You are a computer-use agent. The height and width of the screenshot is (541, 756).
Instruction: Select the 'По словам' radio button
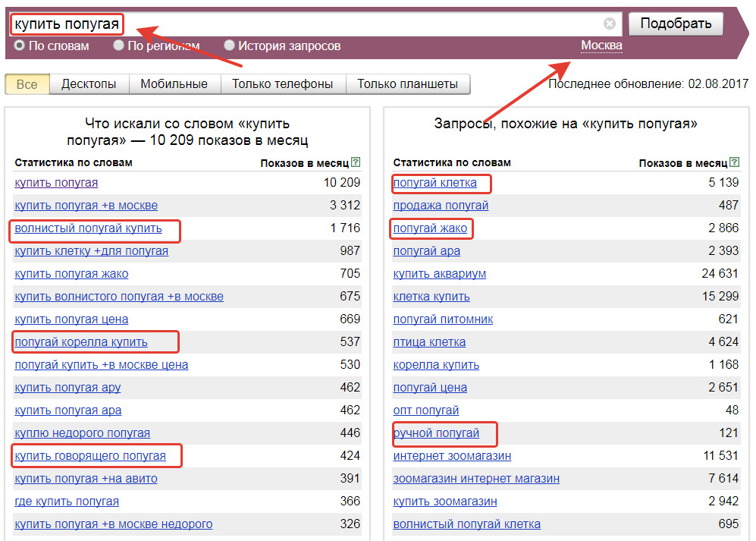pyautogui.click(x=20, y=46)
